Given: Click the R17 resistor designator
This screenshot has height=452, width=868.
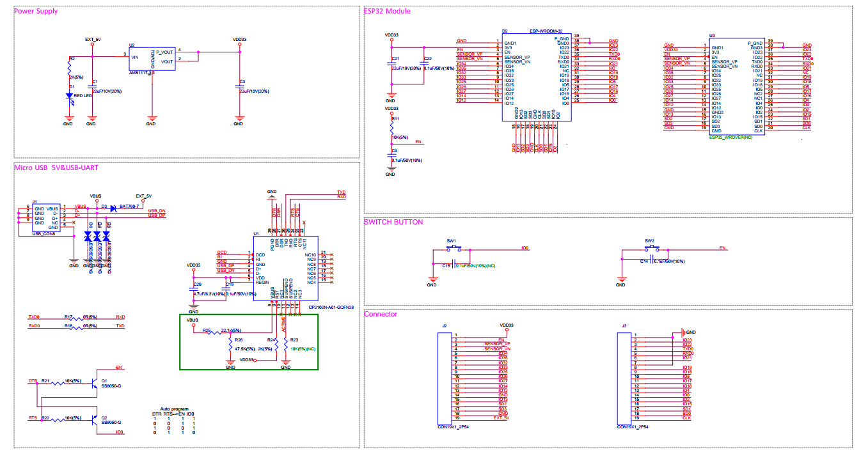Looking at the screenshot, I should click(68, 316).
